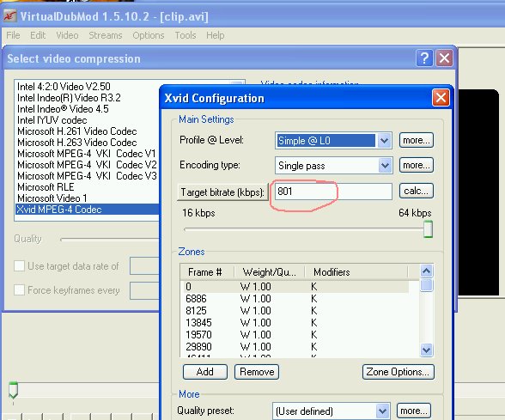
Task: Click more button next to Quality preset
Action: click(414, 411)
